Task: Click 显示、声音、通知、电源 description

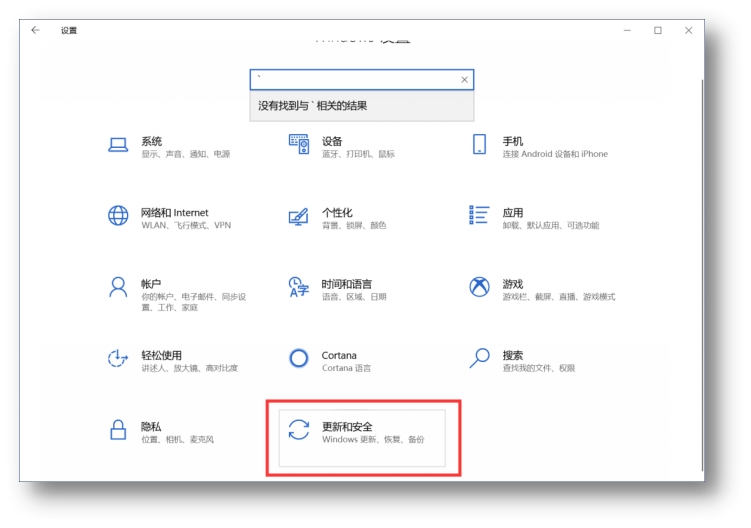Action: (x=186, y=154)
